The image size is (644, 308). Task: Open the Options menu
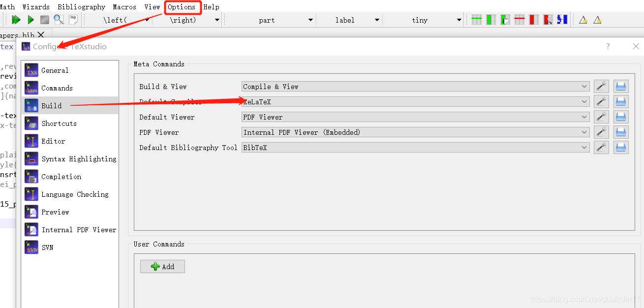182,7
